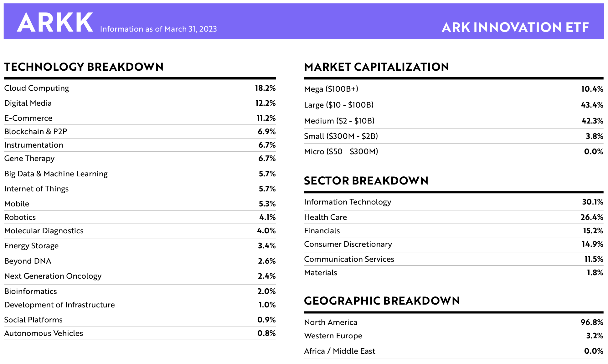Select the Mega ($100B+) row label

pos(331,89)
